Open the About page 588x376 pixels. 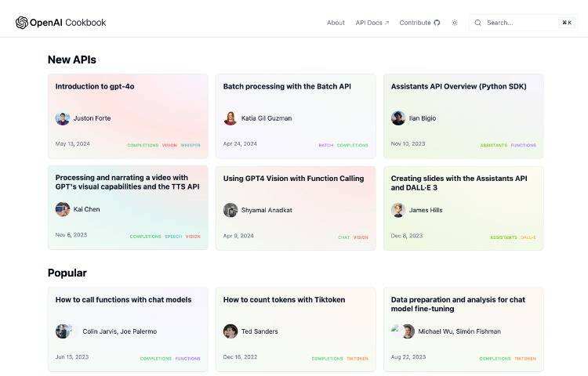336,23
